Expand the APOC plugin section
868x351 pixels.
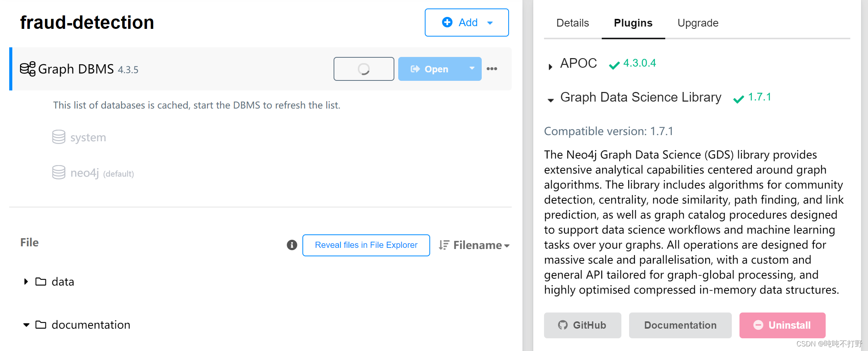[550, 67]
